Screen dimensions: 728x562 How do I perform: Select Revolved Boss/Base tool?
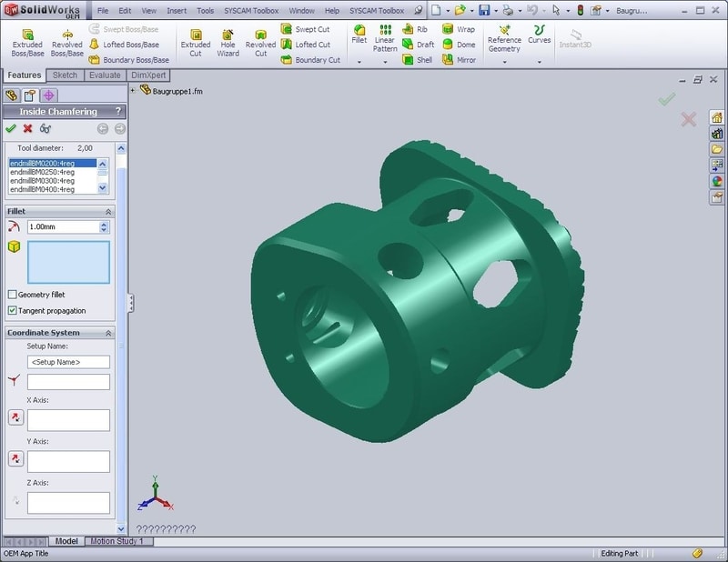(66, 43)
